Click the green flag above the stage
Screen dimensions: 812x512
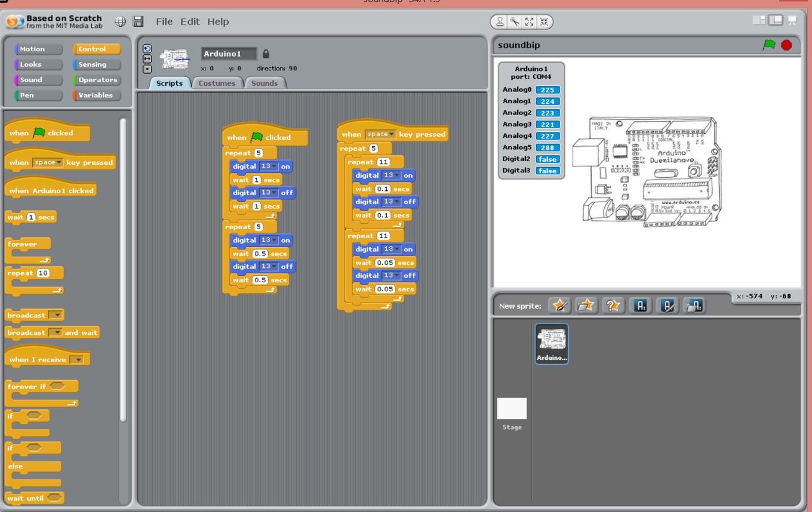(x=769, y=45)
